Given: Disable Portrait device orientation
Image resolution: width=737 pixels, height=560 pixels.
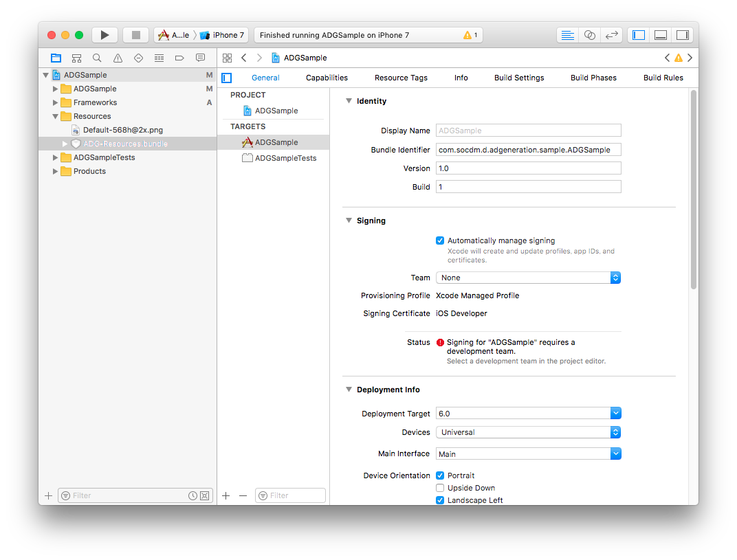Looking at the screenshot, I should click(x=440, y=475).
